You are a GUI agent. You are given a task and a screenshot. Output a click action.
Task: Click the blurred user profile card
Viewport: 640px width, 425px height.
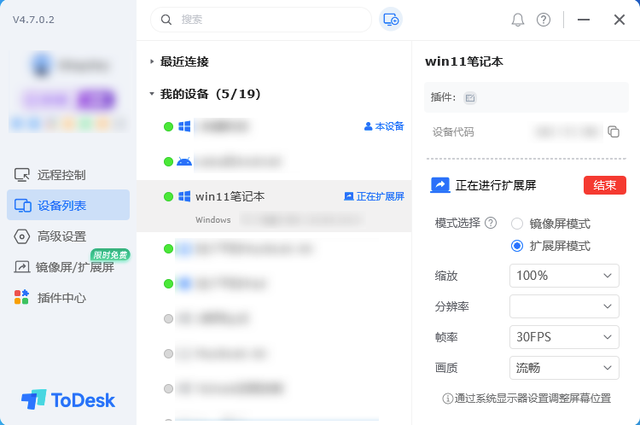pyautogui.click(x=69, y=91)
